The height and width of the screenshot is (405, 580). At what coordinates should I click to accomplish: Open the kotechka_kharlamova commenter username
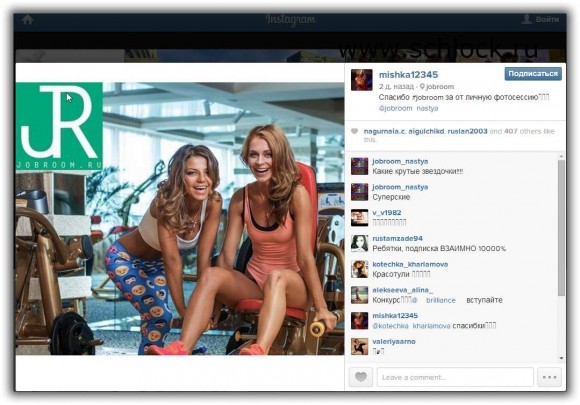click(410, 264)
